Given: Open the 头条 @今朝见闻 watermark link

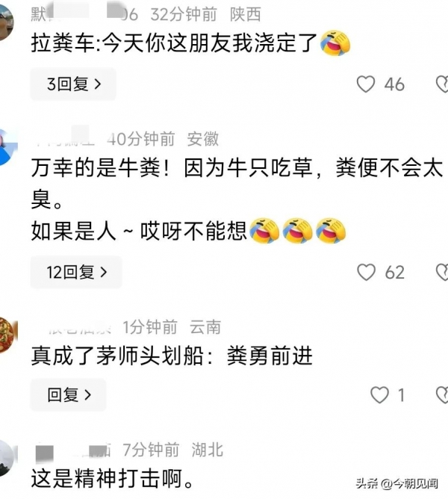Looking at the screenshot, I should 396,484.
